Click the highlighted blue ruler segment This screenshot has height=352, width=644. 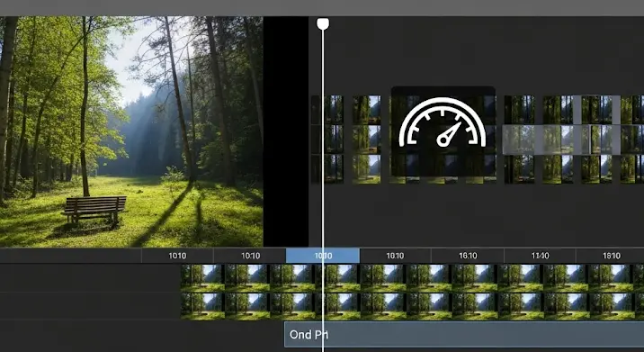(x=323, y=256)
